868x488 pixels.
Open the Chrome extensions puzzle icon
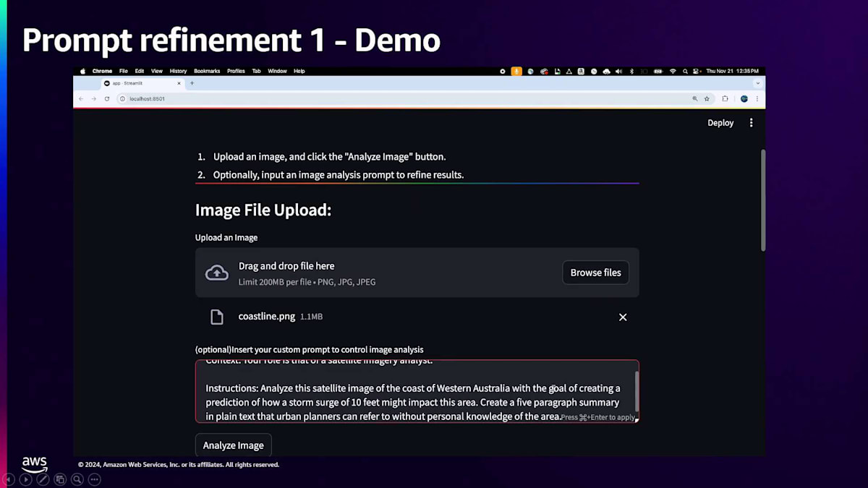pyautogui.click(x=726, y=98)
